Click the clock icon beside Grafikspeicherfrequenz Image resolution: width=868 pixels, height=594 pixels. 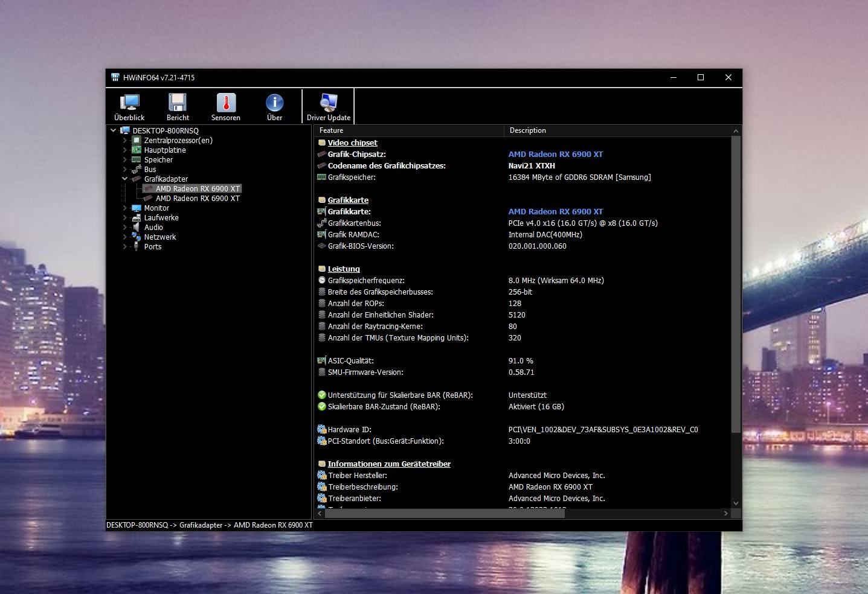pos(321,280)
